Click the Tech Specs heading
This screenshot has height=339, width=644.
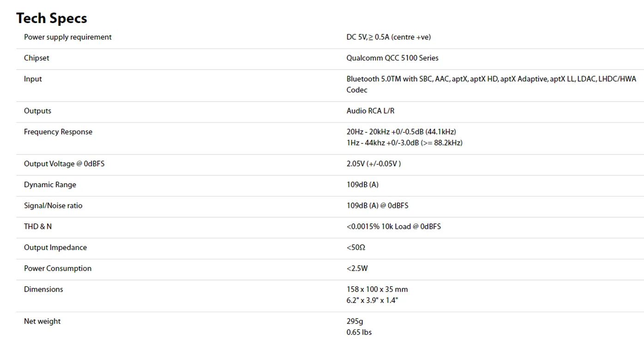click(x=52, y=18)
